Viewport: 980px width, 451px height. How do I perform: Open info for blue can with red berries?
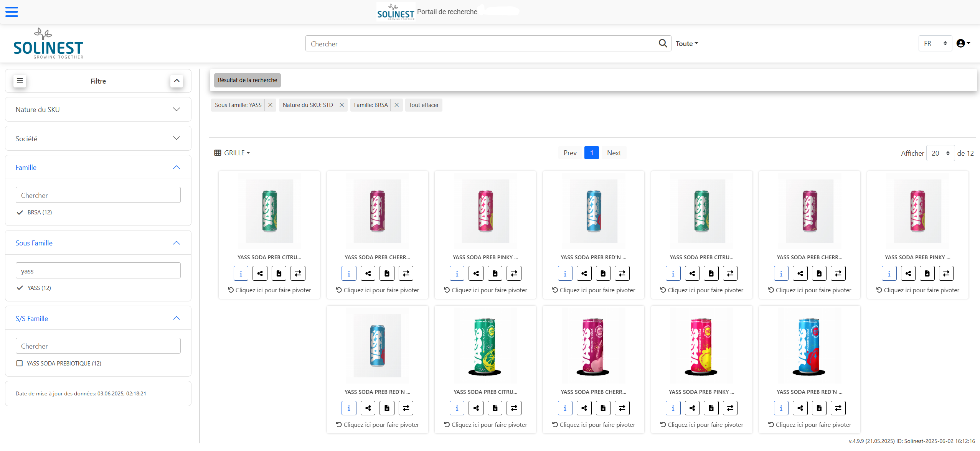pyautogui.click(x=781, y=408)
